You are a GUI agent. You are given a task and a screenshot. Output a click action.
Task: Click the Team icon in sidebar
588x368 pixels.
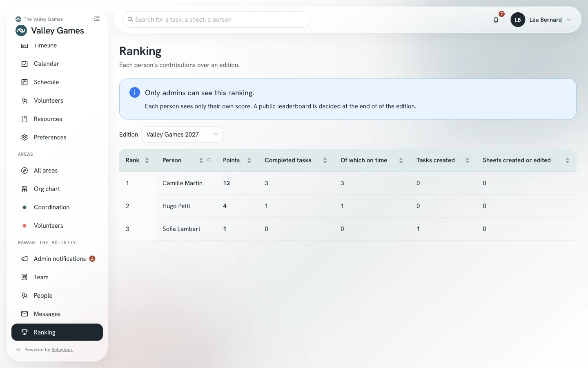click(x=24, y=277)
